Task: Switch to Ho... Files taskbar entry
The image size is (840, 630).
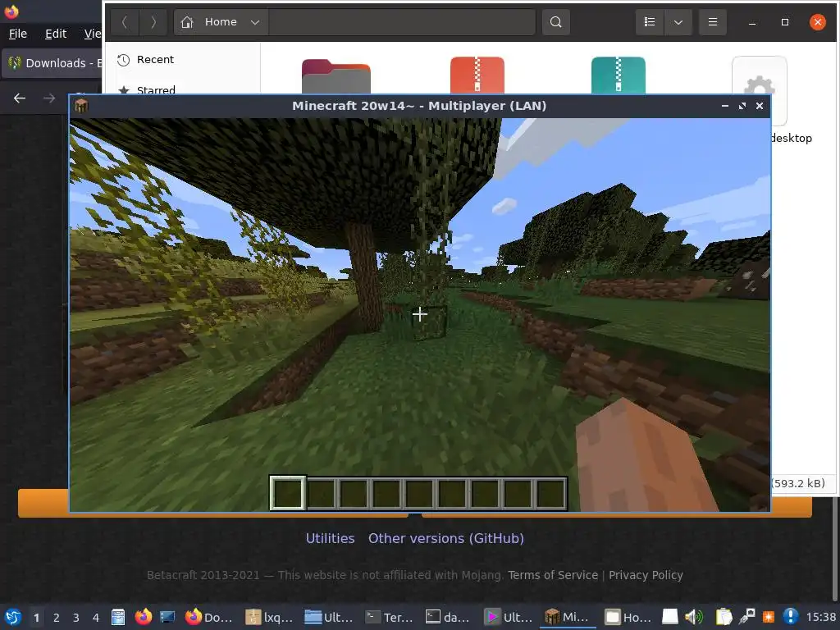Action: click(x=628, y=617)
